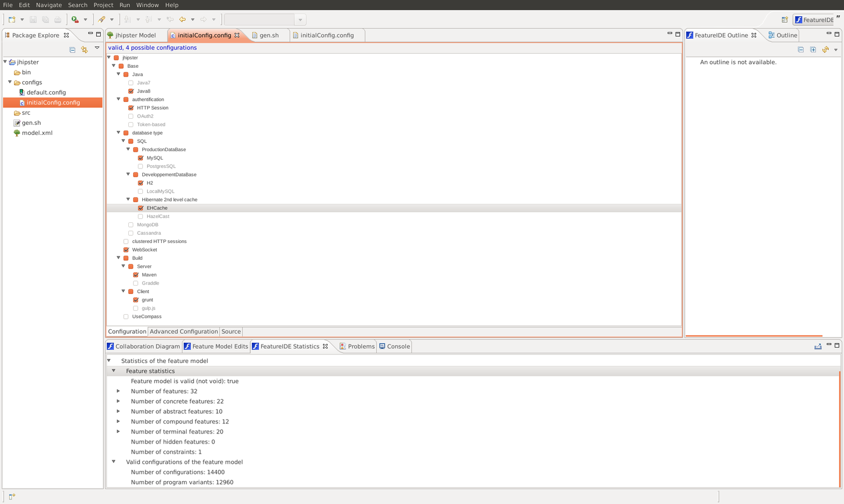Check the UseCompass checkbox

[126, 317]
